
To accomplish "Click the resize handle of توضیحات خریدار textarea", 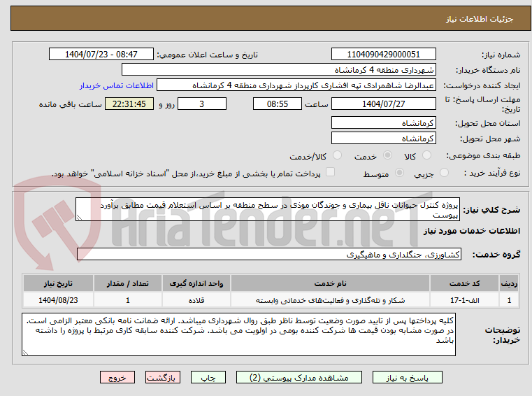I will click(25, 353).
